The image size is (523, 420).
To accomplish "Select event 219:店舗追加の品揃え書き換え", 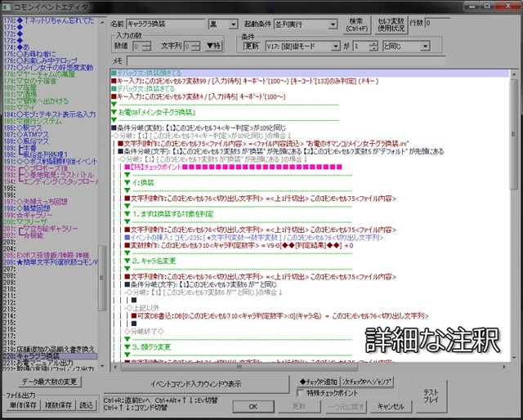I will [50, 349].
